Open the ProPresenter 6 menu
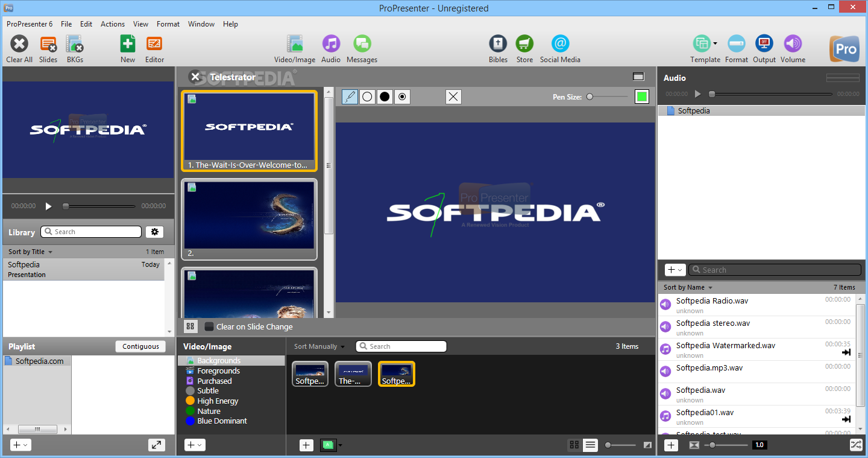This screenshot has width=868, height=458. pos(30,24)
